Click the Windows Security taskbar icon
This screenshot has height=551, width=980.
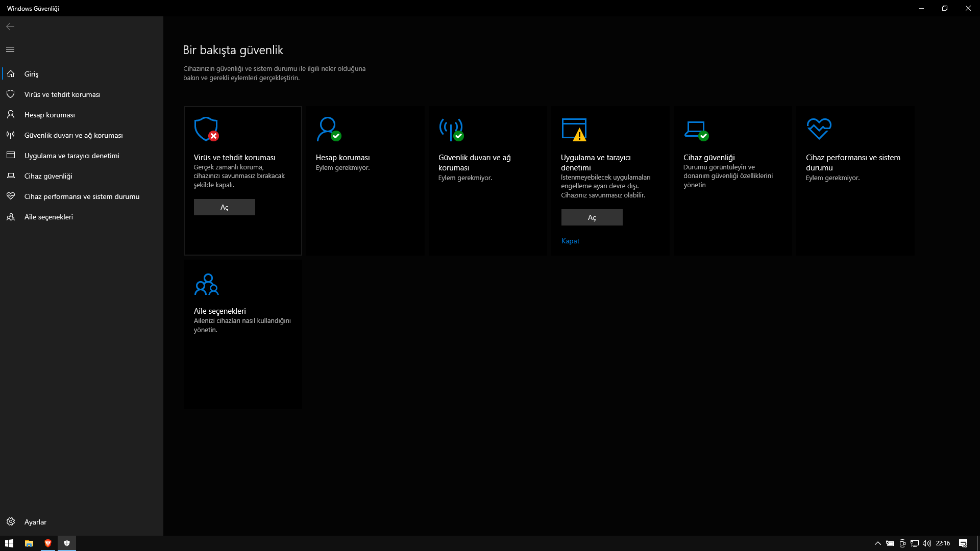(67, 543)
